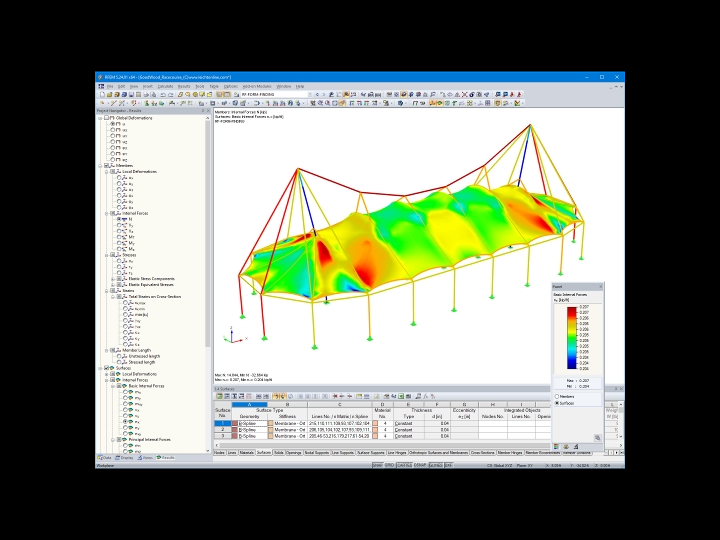Open the Views tab in navigator

pos(145,458)
